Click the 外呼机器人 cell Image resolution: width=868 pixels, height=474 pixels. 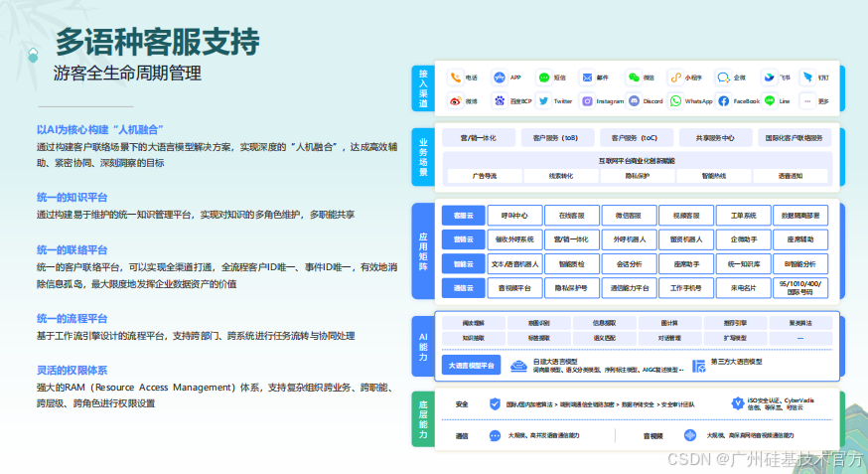[630, 239]
